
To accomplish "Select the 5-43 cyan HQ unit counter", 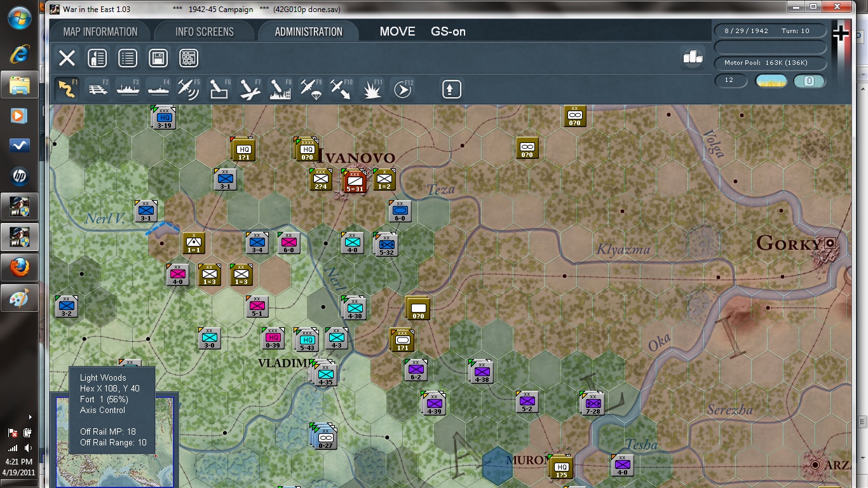I will click(x=308, y=341).
